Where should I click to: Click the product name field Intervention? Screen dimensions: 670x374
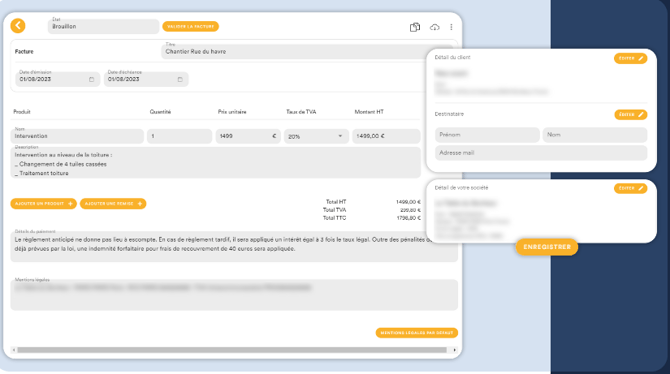click(x=77, y=136)
